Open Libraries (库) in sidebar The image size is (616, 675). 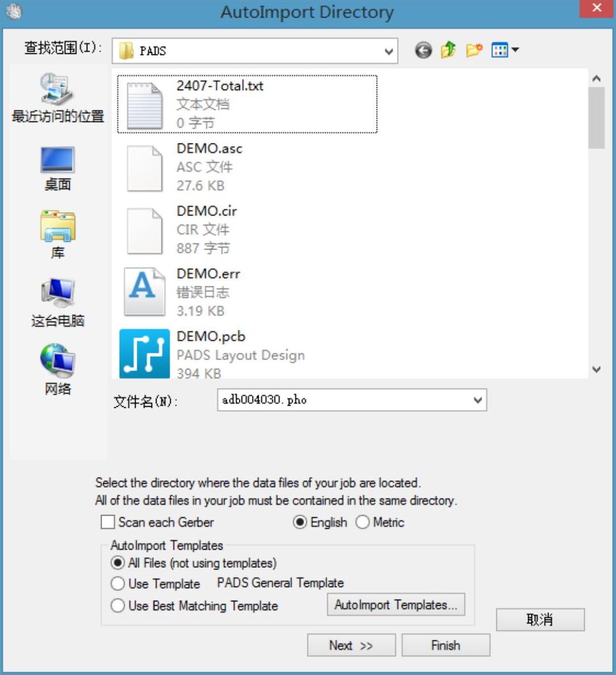[x=58, y=234]
